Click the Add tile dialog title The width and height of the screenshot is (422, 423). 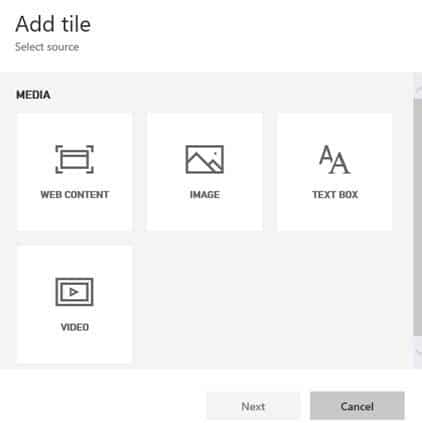coord(53,24)
